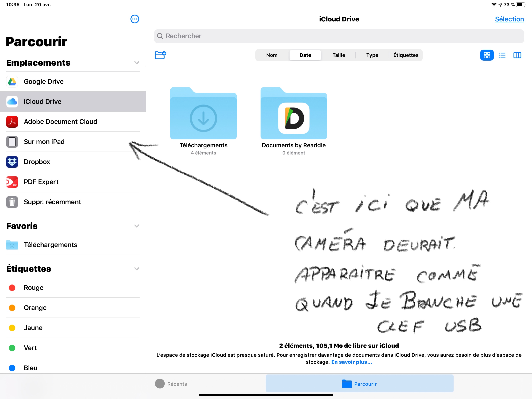The width and height of the screenshot is (532, 399).
Task: Open Suppr. récemment trash
Action: pos(52,202)
